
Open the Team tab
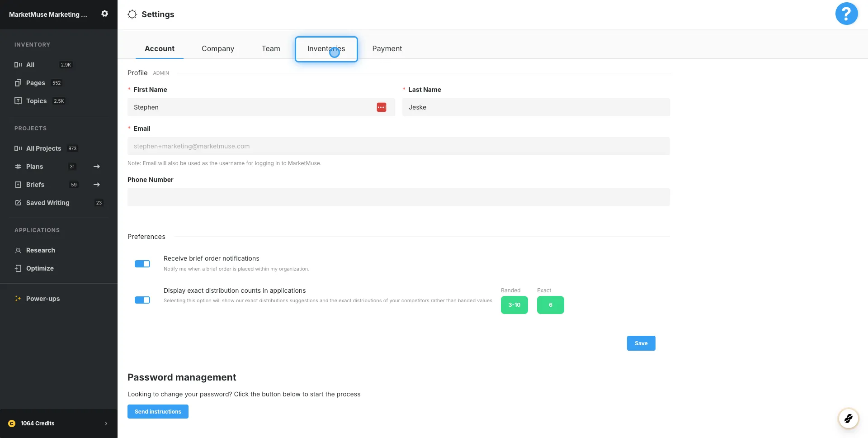(x=271, y=48)
